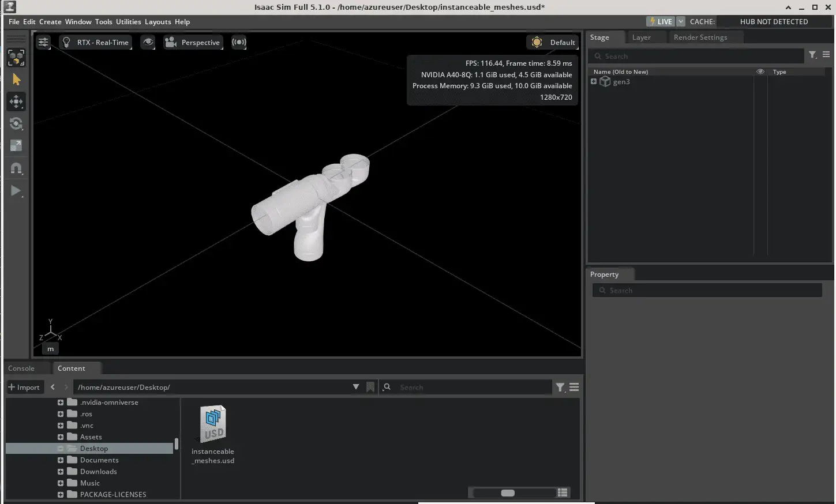Expand the gen3 prim tree
This screenshot has width=836, height=504.
594,82
